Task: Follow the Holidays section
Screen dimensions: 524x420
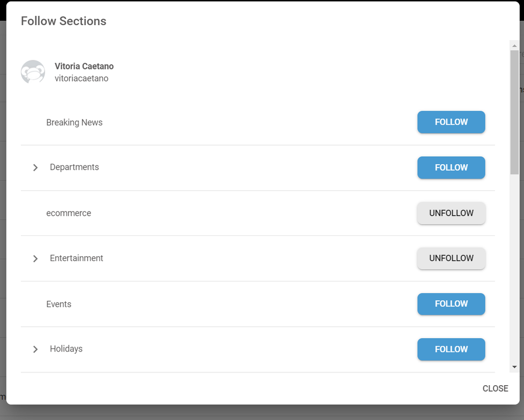Action: click(x=451, y=349)
